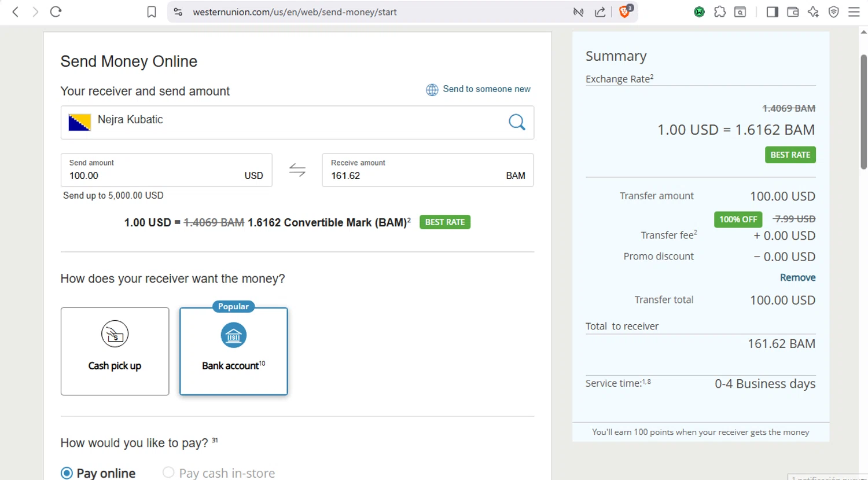Image resolution: width=868 pixels, height=480 pixels.
Task: Open the extensions puzzle icon
Action: click(x=720, y=12)
